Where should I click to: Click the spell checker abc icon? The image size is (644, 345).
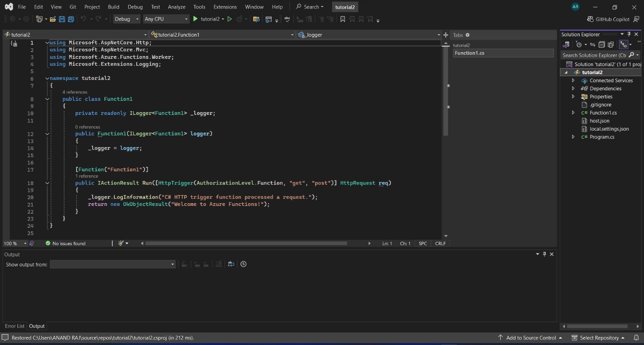coord(287,19)
